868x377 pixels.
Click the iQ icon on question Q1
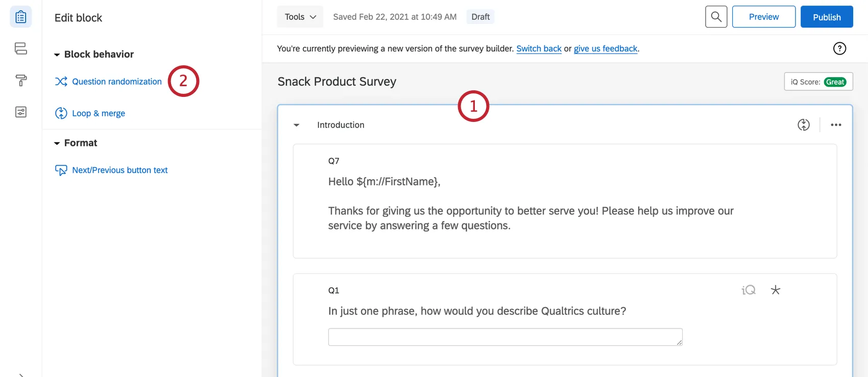click(x=749, y=290)
